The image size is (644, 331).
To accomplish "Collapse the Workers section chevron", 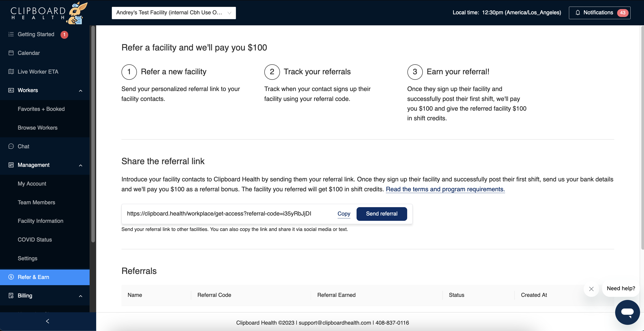I will coord(81,91).
